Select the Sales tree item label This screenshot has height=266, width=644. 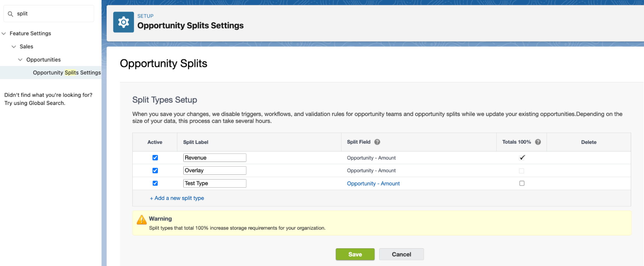26,46
